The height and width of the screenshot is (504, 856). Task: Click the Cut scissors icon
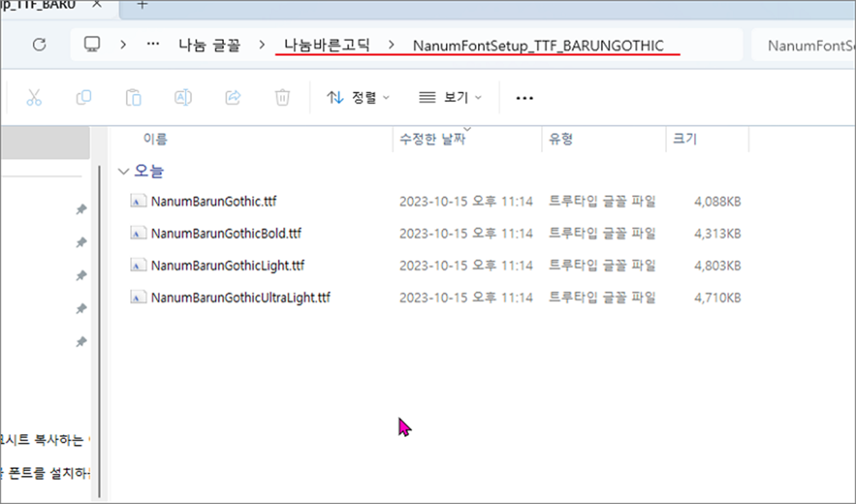34,97
